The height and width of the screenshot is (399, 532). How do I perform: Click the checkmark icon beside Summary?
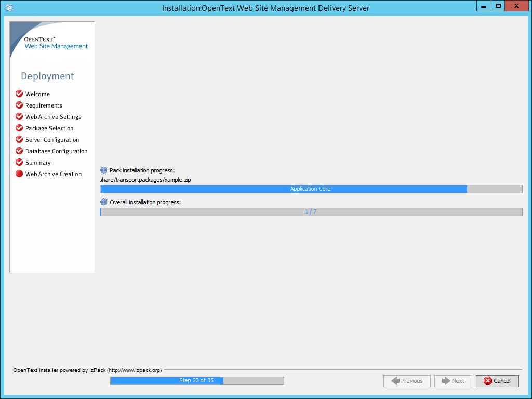tap(19, 163)
